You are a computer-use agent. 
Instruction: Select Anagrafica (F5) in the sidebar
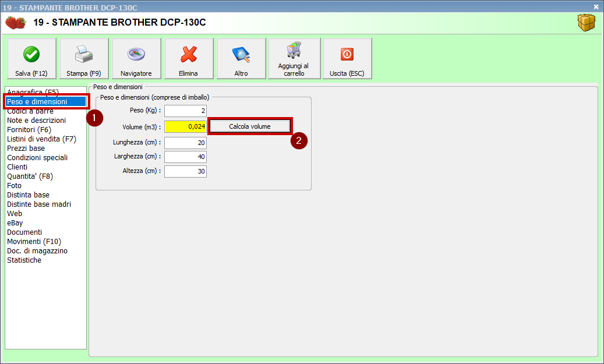point(33,92)
